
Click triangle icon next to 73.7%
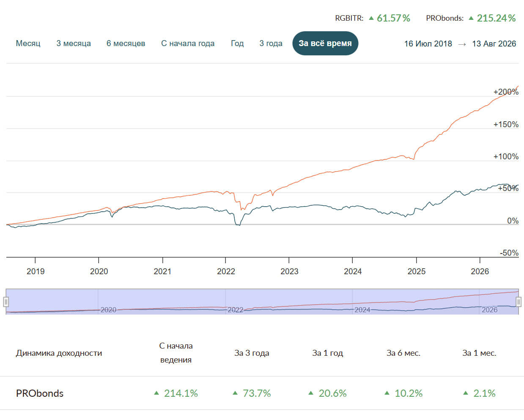[x=235, y=393]
